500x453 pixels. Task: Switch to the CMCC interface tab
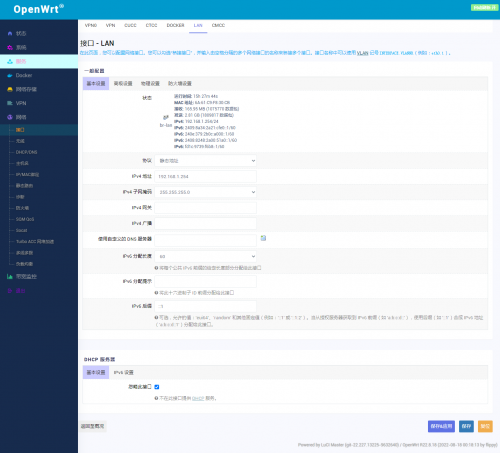[218, 25]
